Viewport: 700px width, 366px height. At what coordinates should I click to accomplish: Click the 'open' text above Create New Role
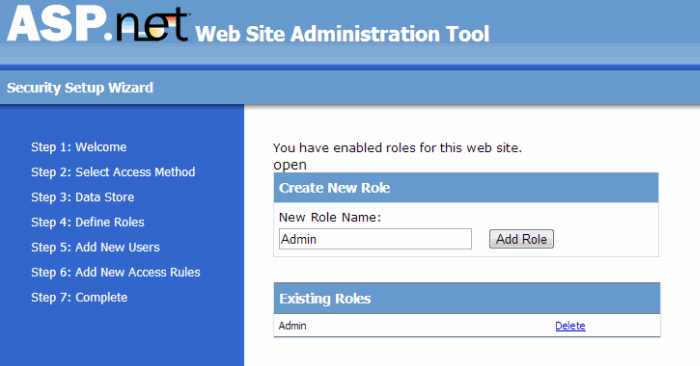(290, 165)
